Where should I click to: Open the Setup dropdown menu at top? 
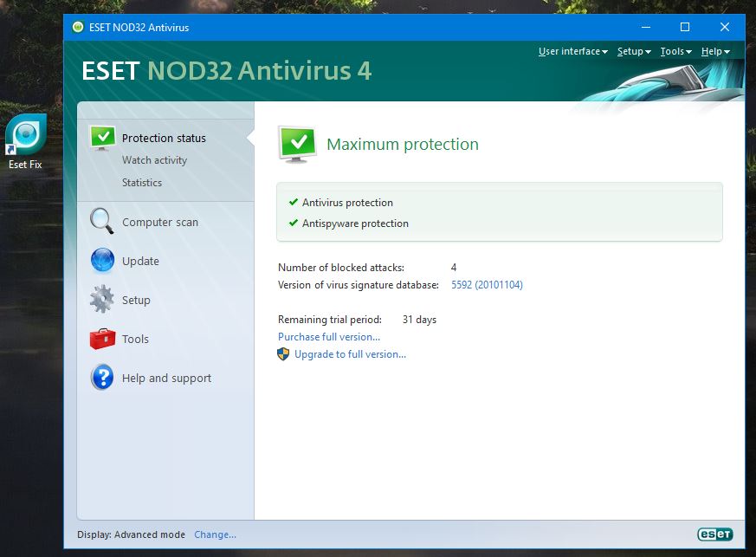[634, 51]
